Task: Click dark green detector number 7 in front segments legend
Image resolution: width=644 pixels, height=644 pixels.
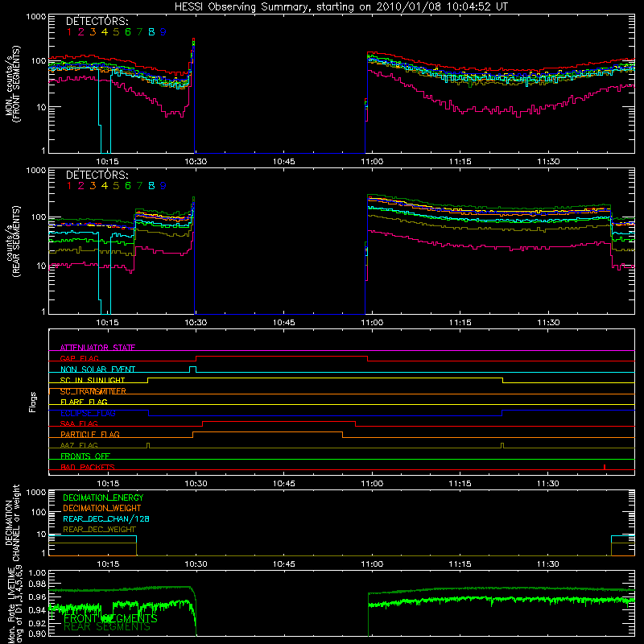Action: [139, 32]
